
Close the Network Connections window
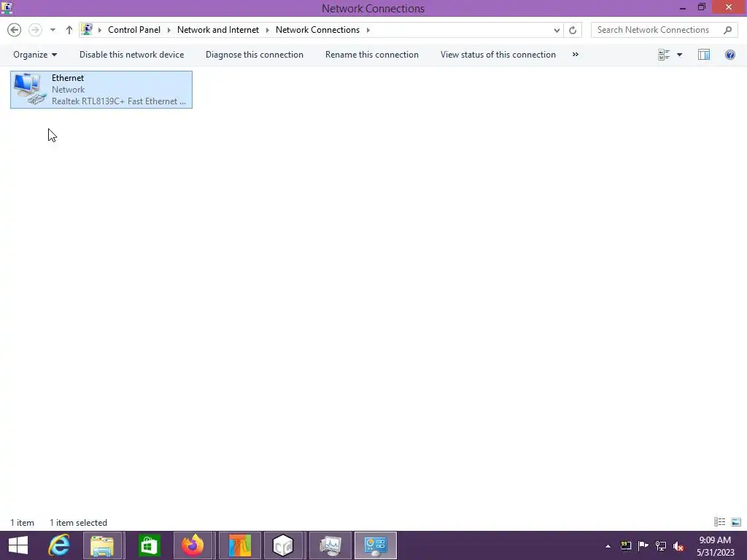pyautogui.click(x=729, y=7)
